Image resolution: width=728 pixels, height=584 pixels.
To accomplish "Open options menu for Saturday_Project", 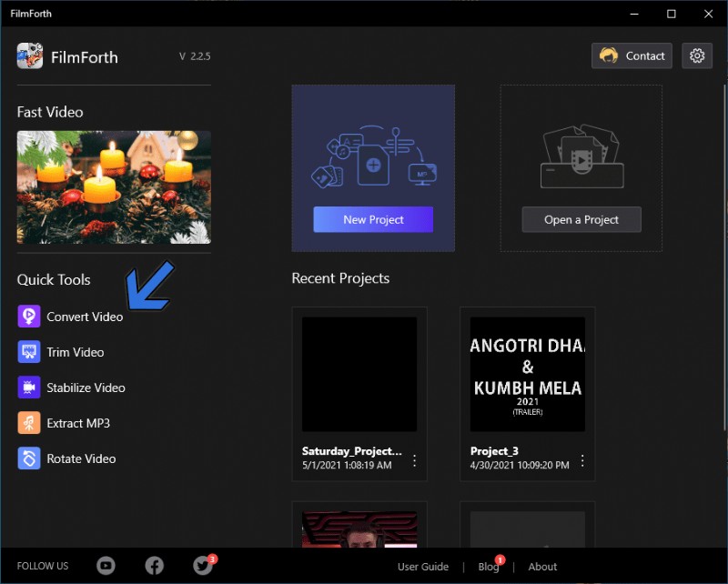I will (414, 460).
